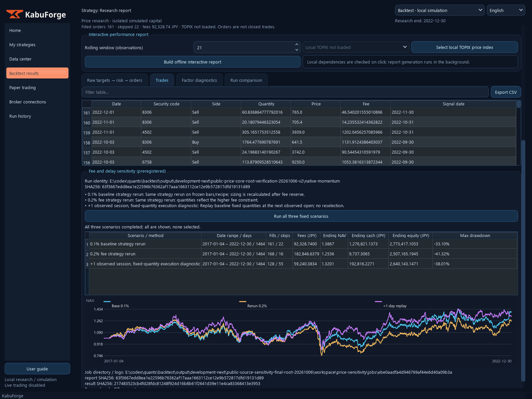Screen dimensions: 532x399
Task: Decrease rolling window value with down arrow
Action: coord(297,50)
